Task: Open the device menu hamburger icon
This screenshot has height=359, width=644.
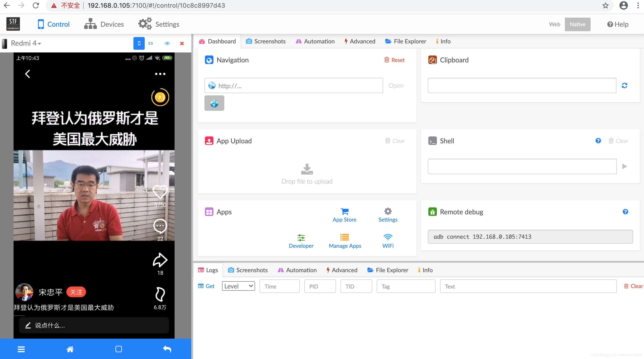Action: point(21,349)
